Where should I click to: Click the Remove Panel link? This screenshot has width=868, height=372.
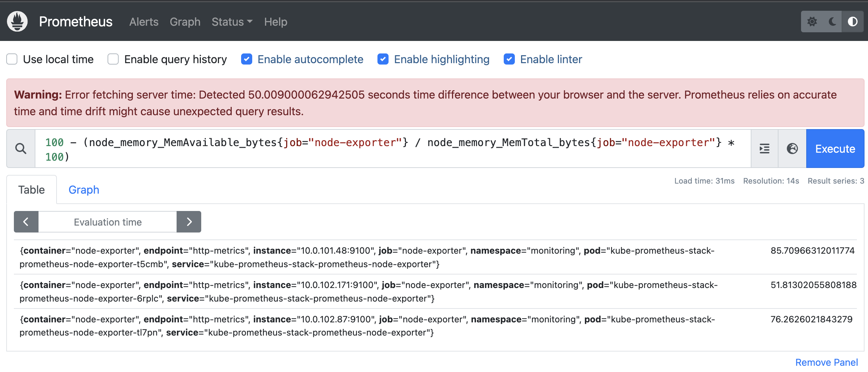click(x=826, y=362)
